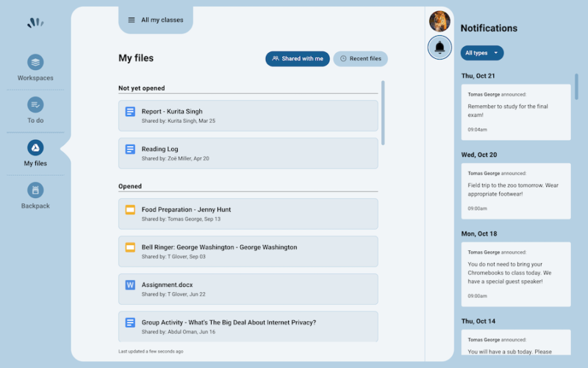Open the Backpack icon
This screenshot has width=588, height=368.
coord(35,191)
